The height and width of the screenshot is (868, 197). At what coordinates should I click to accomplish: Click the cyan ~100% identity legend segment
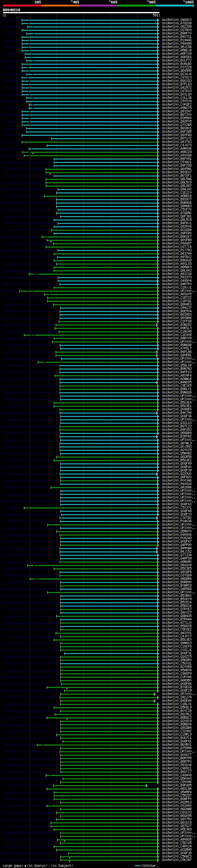[x=175, y=6]
